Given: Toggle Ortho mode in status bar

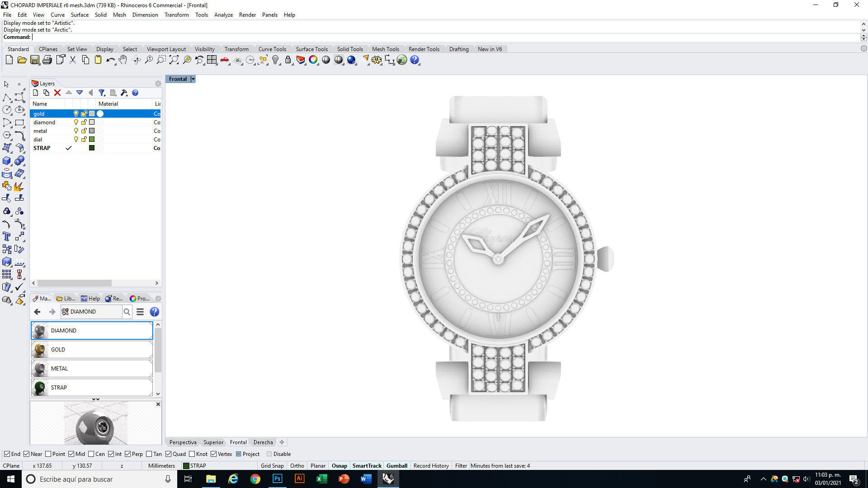Looking at the screenshot, I should coord(297,466).
